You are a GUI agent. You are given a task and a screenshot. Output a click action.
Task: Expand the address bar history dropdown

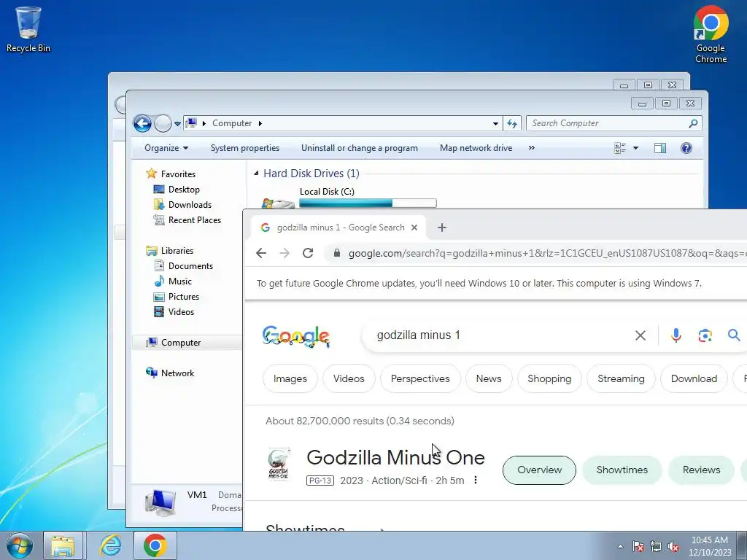coord(495,123)
